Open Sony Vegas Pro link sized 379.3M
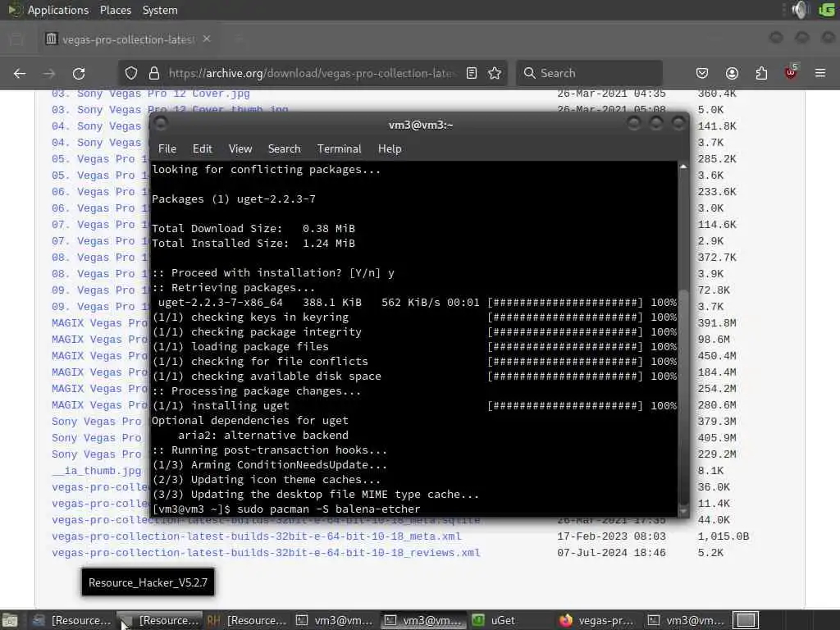840x630 pixels. click(97, 422)
